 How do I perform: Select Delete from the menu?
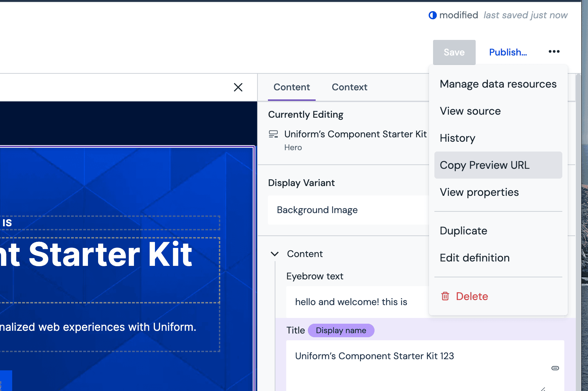pyautogui.click(x=498, y=296)
